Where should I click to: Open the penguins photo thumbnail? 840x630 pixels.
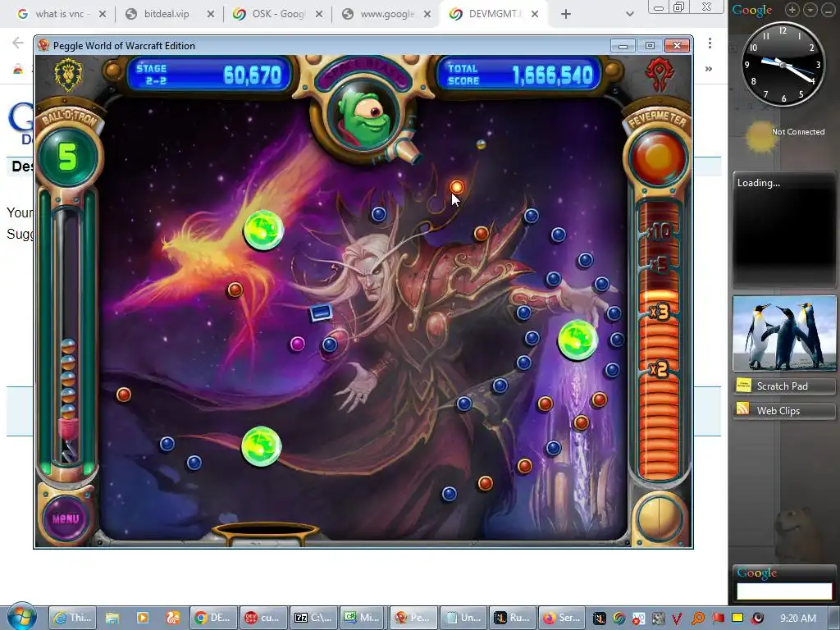[x=784, y=333]
